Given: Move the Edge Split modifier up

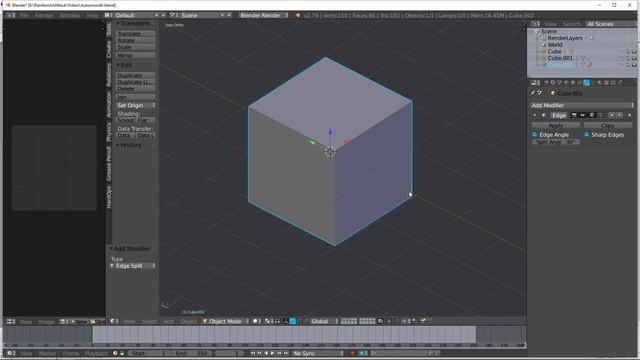Looking at the screenshot, I should tap(611, 116).
